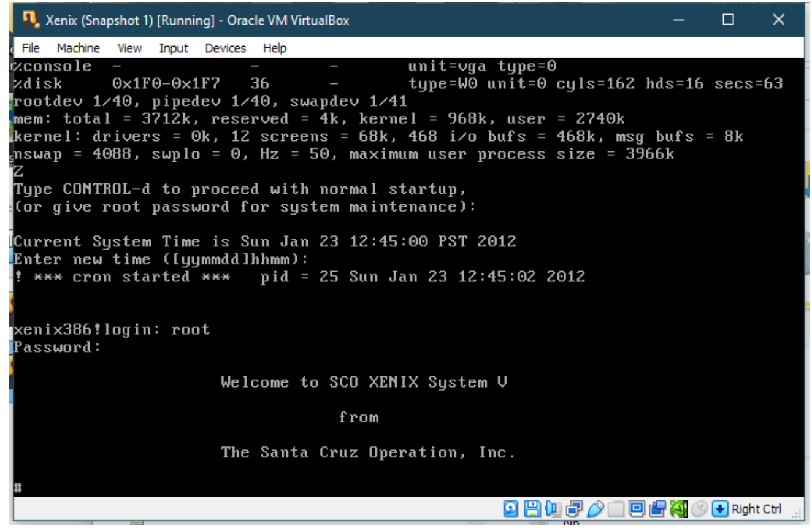
Task: Minimize the VirtualBox window
Action: click(679, 20)
